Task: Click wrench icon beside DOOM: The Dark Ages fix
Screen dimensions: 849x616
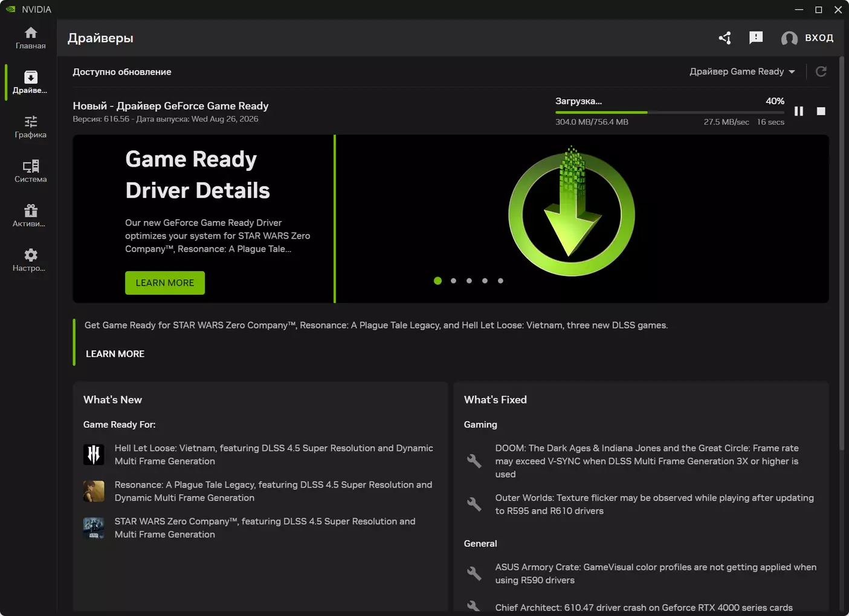Action: 474,461
